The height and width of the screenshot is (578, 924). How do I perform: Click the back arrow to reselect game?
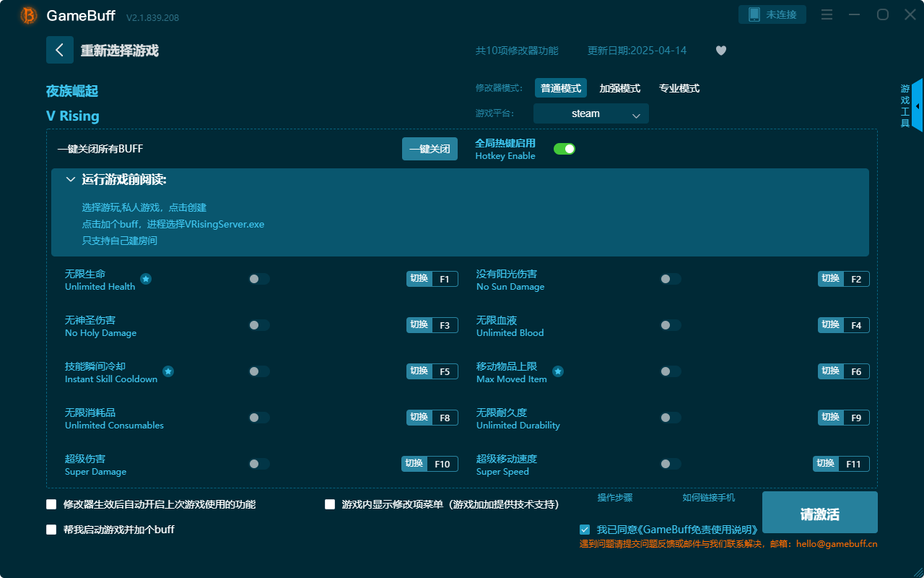60,49
